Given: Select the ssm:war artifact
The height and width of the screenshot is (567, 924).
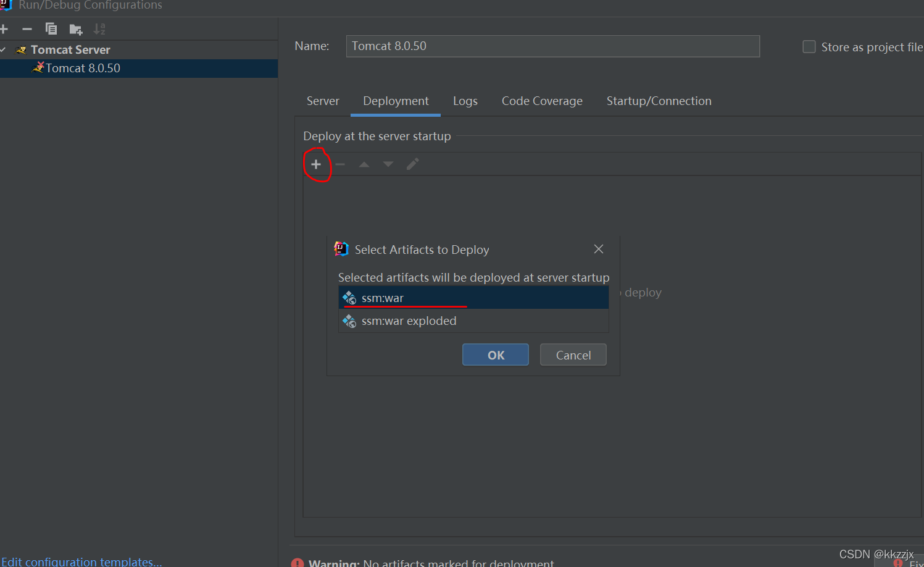Looking at the screenshot, I should pyautogui.click(x=473, y=298).
